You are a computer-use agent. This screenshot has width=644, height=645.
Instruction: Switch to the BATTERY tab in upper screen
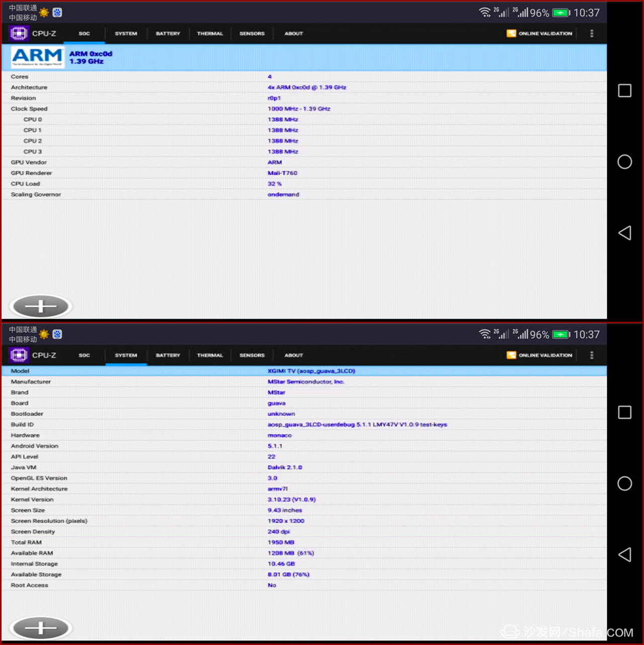click(x=168, y=34)
